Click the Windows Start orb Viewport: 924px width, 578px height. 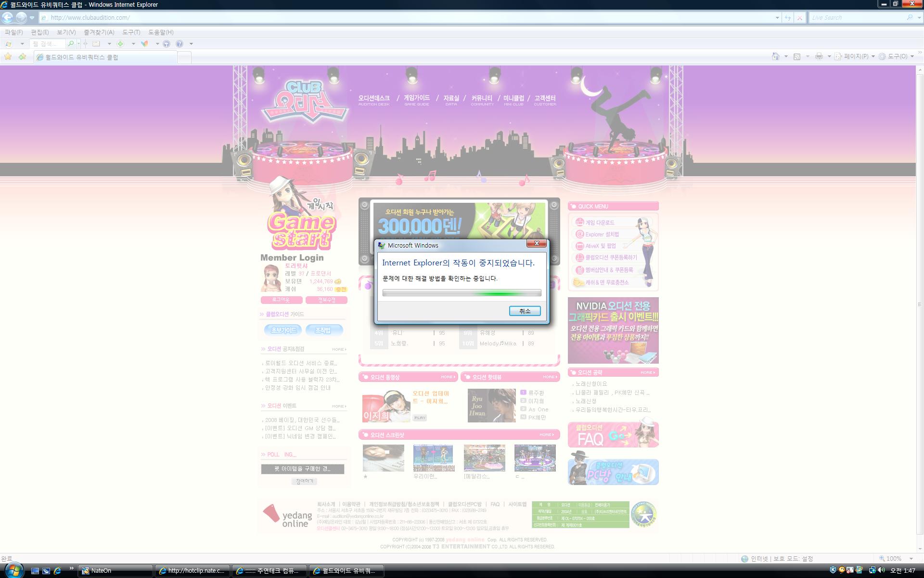tap(13, 570)
